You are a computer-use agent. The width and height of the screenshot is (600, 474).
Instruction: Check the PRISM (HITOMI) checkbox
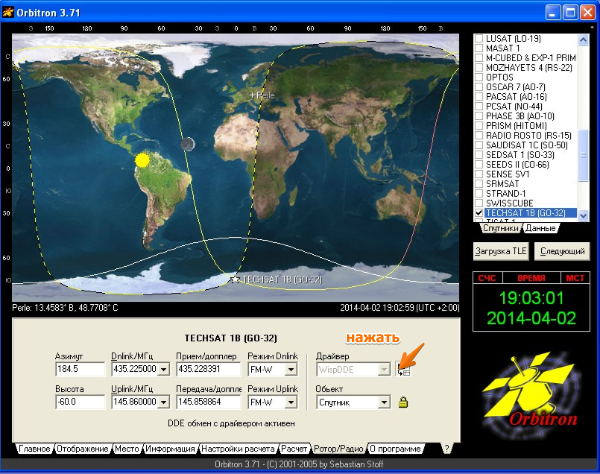tap(479, 125)
